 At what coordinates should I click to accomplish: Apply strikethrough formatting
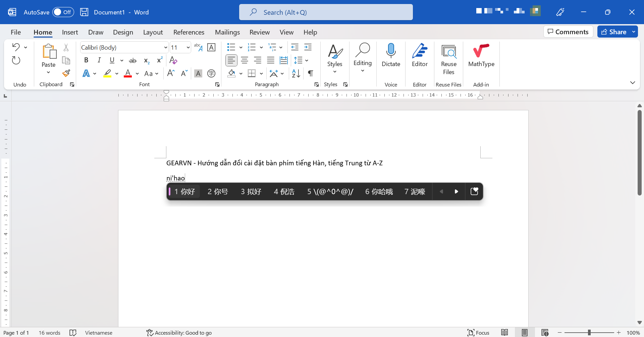click(x=133, y=60)
